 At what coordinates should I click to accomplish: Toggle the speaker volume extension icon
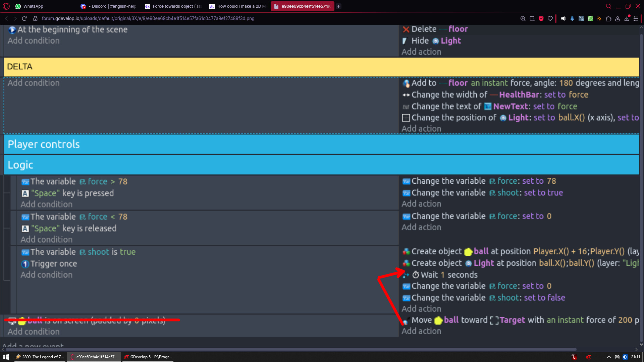563,18
